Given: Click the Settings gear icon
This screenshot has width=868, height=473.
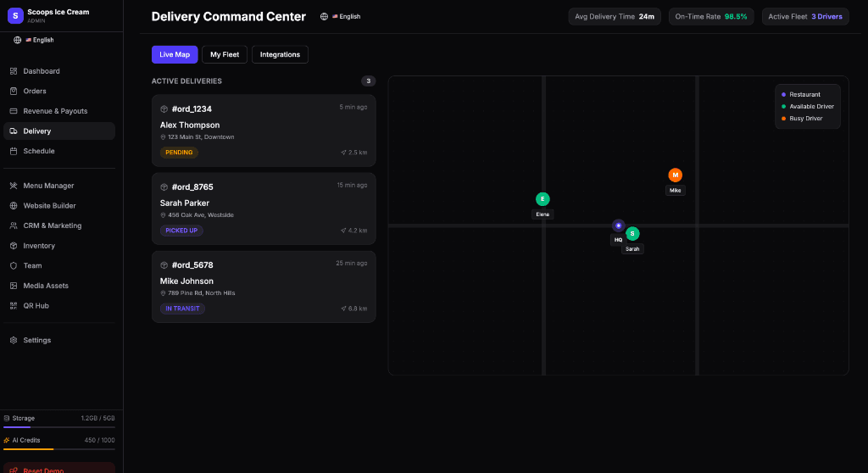Looking at the screenshot, I should coord(14,340).
